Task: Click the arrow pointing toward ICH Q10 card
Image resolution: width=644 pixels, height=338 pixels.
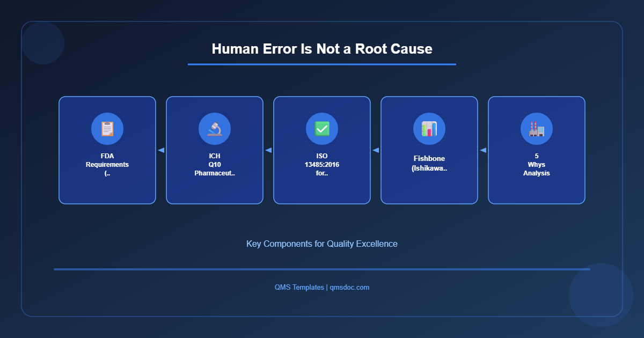Action: pyautogui.click(x=268, y=150)
